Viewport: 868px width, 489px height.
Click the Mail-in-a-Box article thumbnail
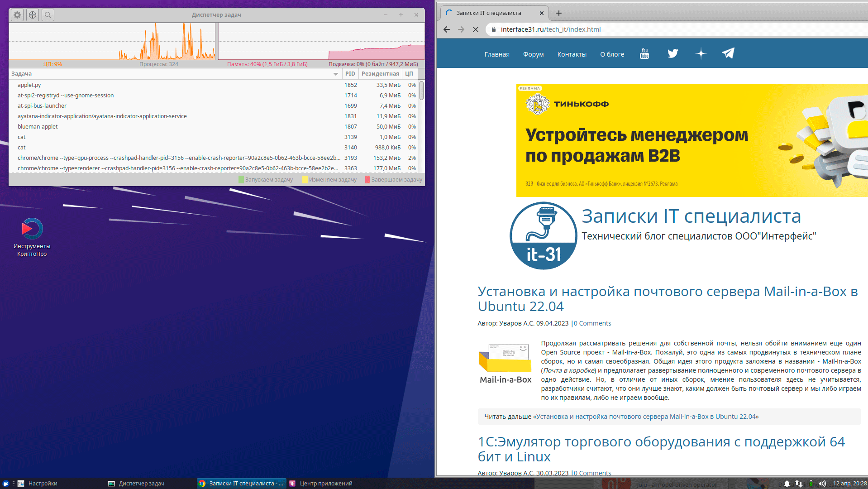coord(505,364)
